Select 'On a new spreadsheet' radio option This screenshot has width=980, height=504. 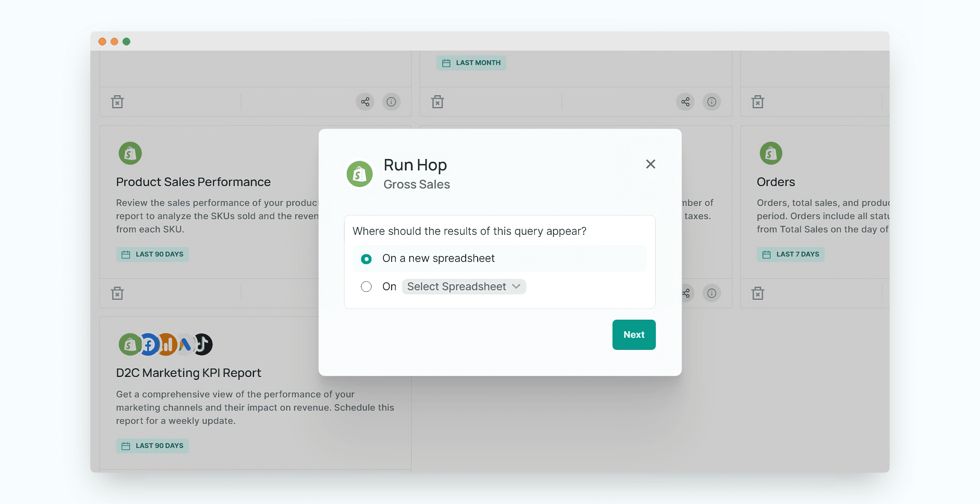pos(366,259)
